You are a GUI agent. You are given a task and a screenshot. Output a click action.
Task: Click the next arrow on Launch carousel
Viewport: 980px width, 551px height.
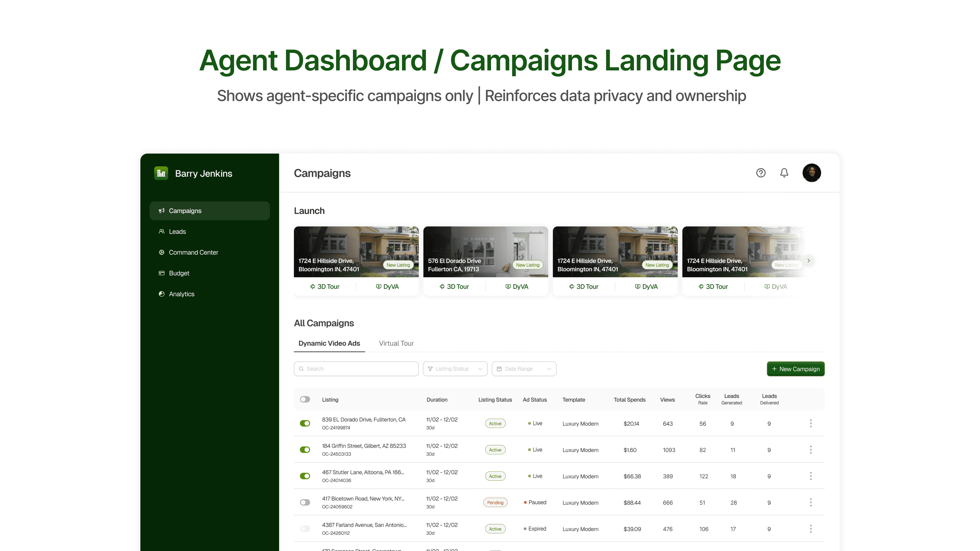pos(808,260)
